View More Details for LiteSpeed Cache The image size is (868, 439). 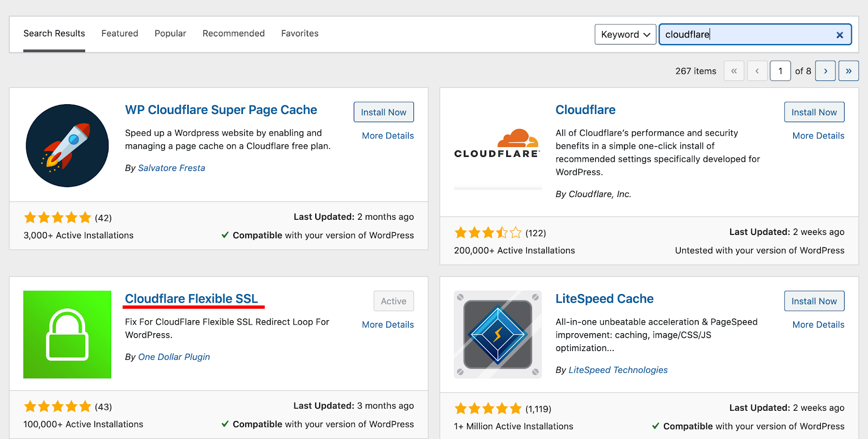click(818, 325)
